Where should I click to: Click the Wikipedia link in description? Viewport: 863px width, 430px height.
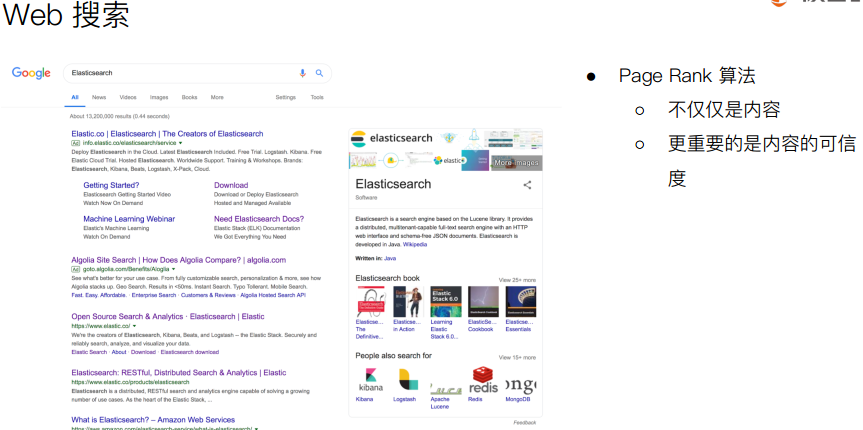pyautogui.click(x=415, y=244)
